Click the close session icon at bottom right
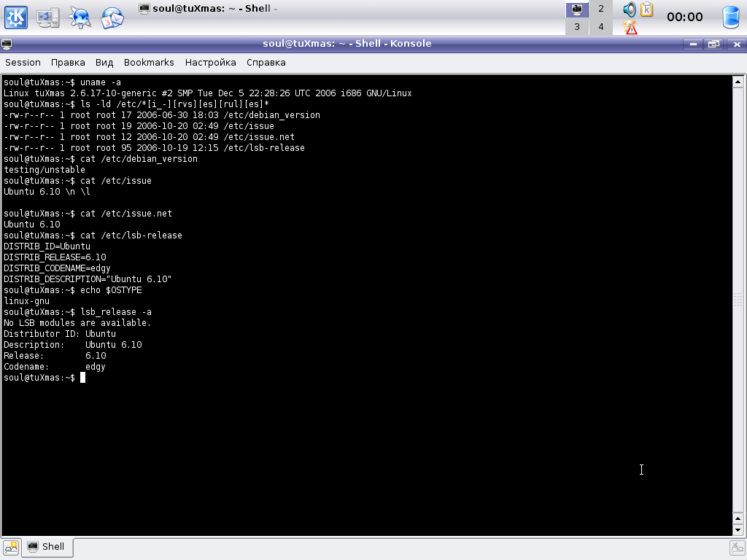The height and width of the screenshot is (560, 747). click(x=737, y=548)
